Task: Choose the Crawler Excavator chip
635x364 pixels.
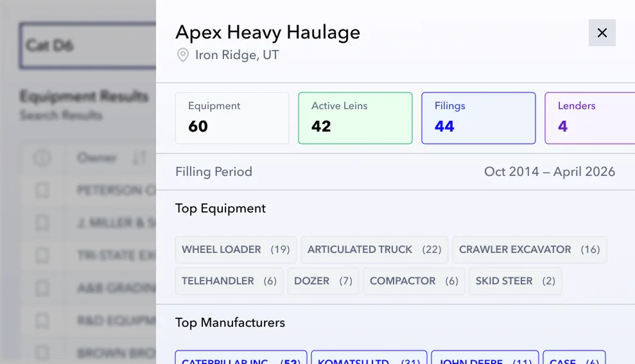Action: pos(529,250)
